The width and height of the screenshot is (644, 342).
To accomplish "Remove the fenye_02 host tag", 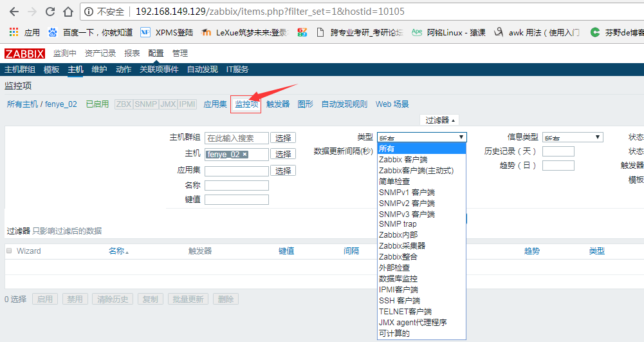I will point(244,154).
